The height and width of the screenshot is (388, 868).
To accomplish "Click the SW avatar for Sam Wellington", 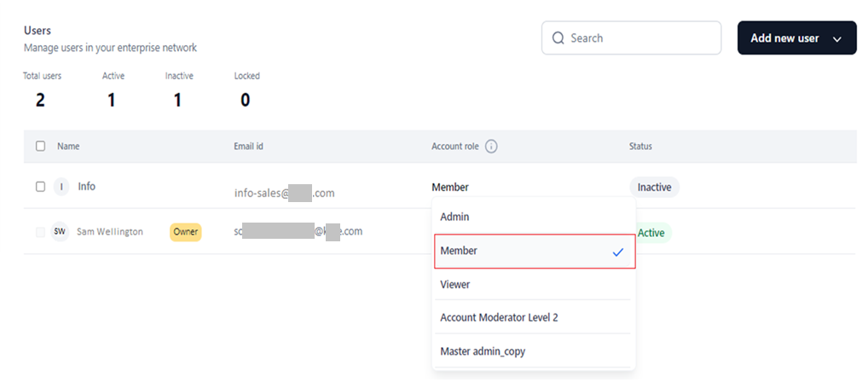I will [60, 232].
